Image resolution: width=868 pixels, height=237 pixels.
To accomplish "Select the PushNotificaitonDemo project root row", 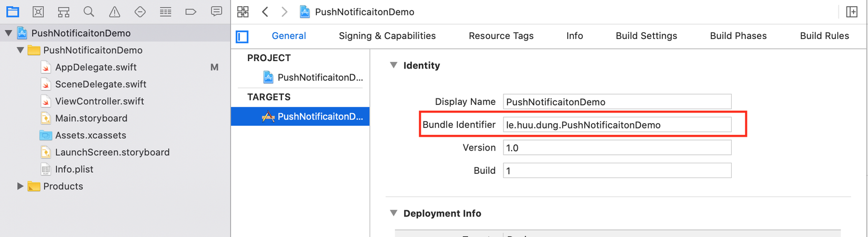I will pyautogui.click(x=115, y=33).
